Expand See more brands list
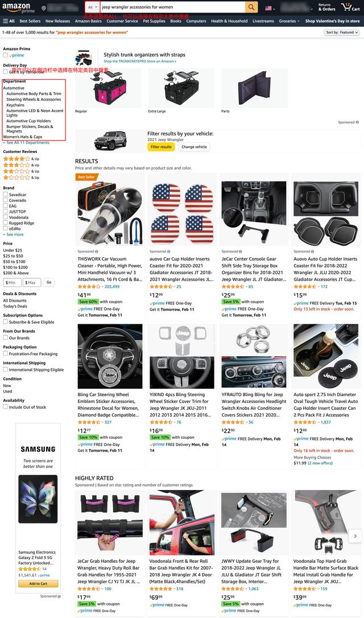364x618 pixels. pos(14,234)
